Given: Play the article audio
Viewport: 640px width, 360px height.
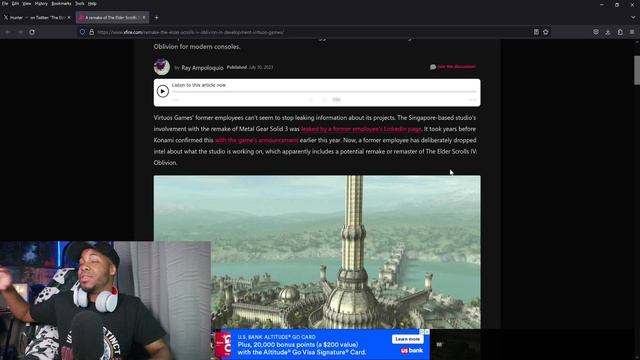Looking at the screenshot, I should (x=162, y=91).
